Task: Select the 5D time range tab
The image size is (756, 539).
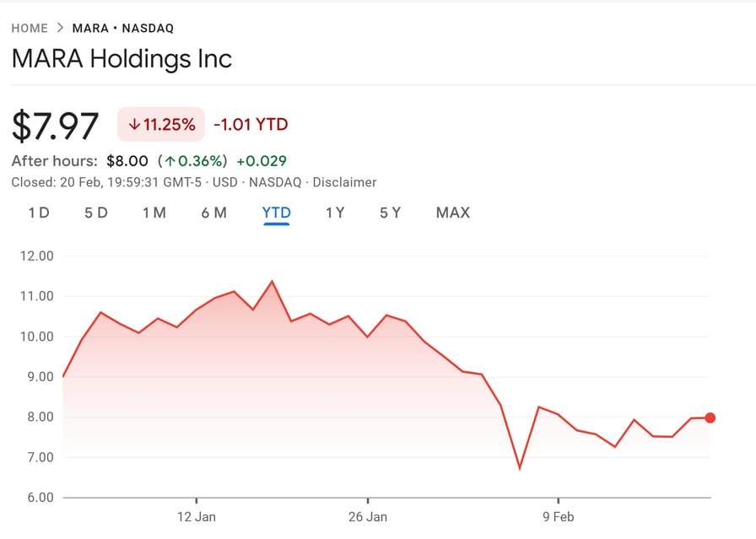Action: click(96, 213)
